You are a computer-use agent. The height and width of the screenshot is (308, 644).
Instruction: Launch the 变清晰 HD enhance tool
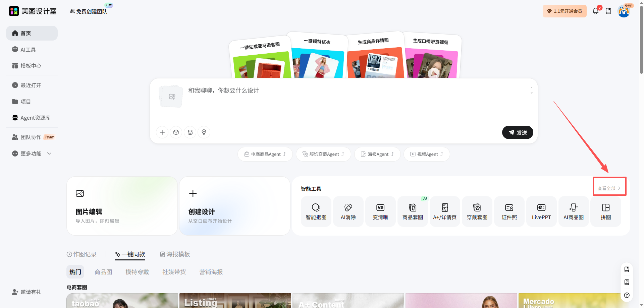[380, 211]
